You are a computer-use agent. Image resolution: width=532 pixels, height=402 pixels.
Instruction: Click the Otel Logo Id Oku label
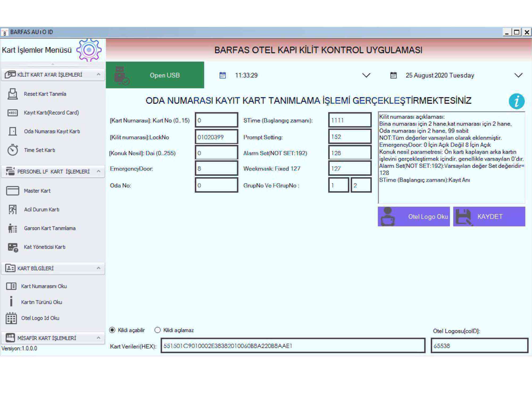point(40,318)
